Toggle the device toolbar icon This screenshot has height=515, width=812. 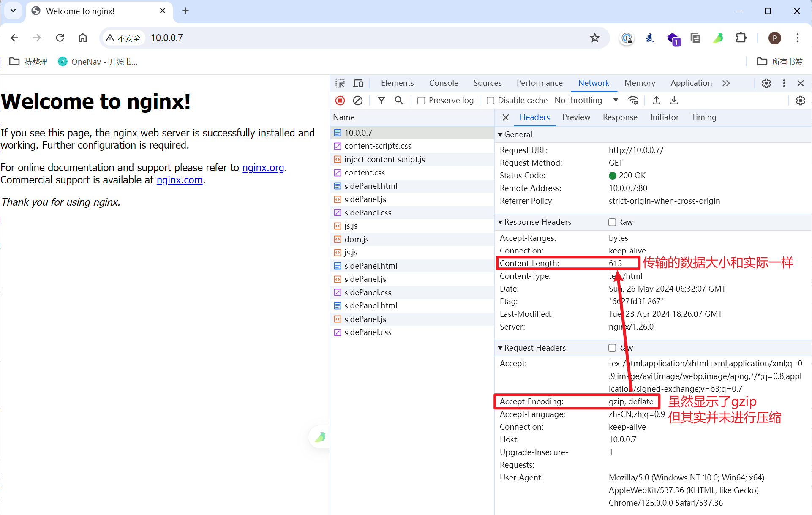pyautogui.click(x=358, y=83)
